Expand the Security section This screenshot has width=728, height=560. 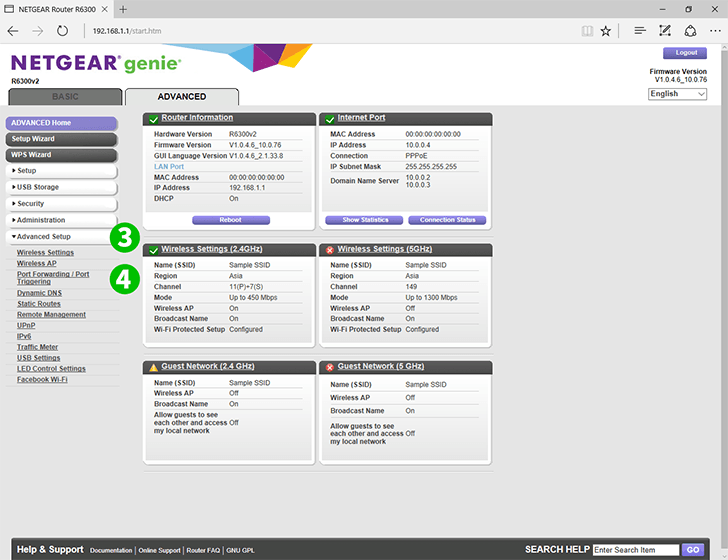click(x=61, y=204)
